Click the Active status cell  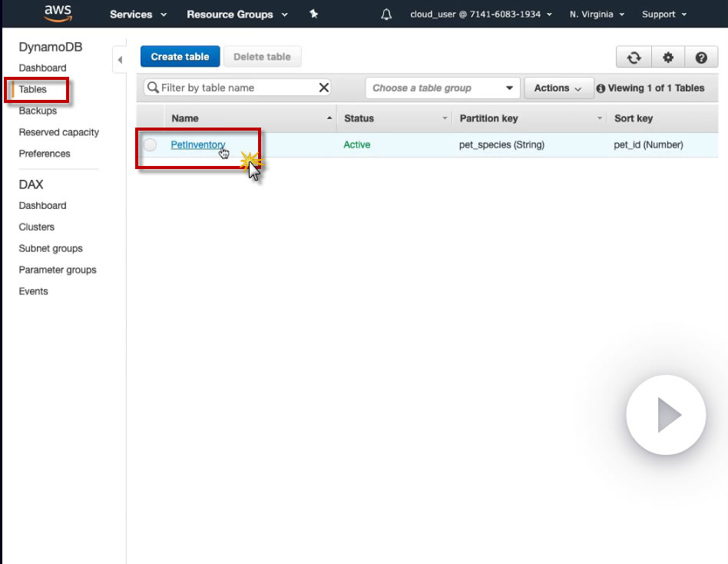[x=356, y=144]
